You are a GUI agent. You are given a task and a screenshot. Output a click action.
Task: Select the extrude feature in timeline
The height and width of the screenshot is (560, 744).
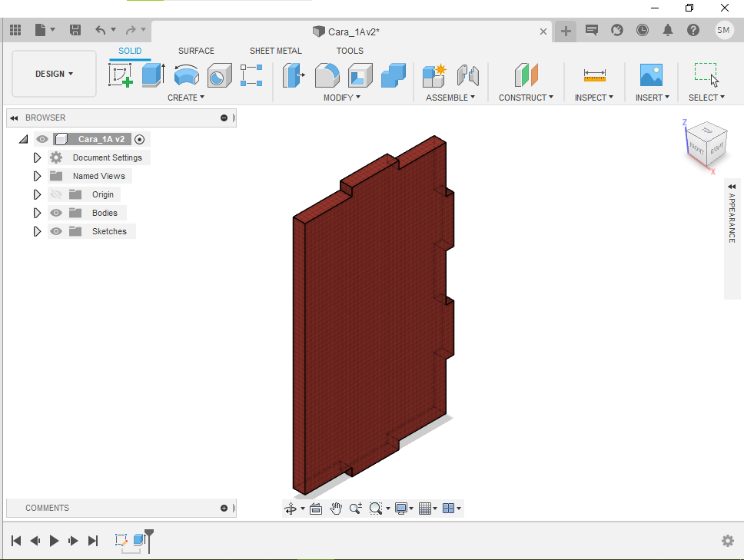[138, 539]
